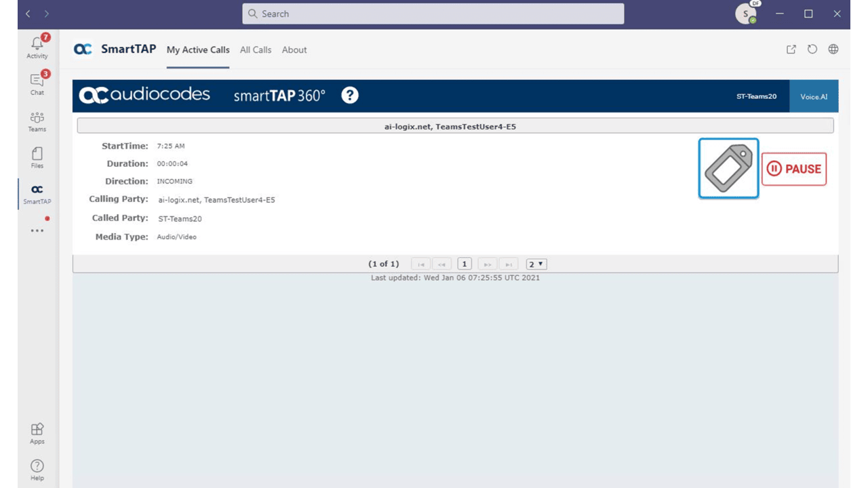Open the Activity feed in the sidebar
This screenshot has height=488, width=868.
coord(37,46)
